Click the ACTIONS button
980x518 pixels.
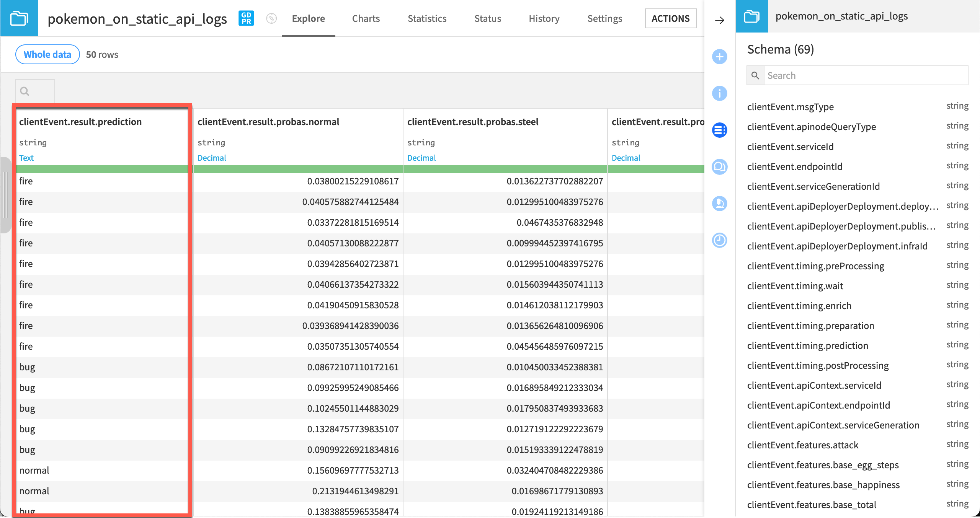pos(670,18)
